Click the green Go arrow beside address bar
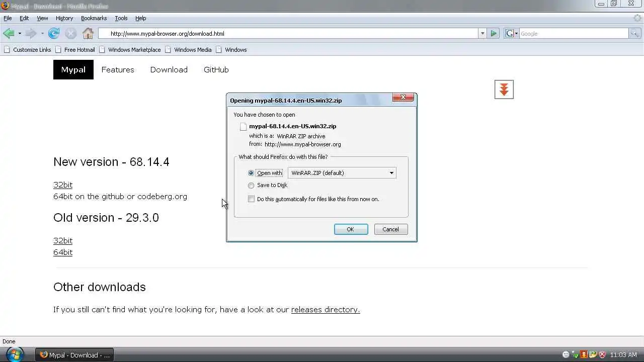This screenshot has width=644, height=362. (494, 34)
